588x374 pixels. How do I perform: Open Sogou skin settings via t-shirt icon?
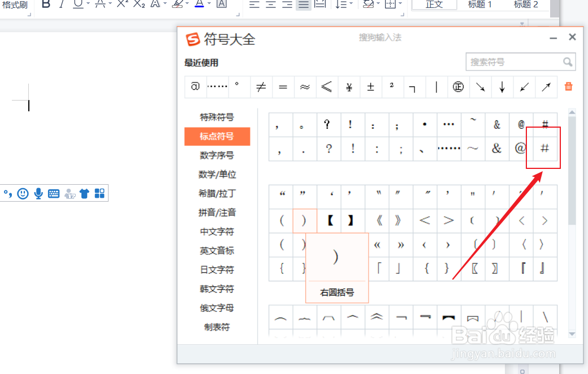pyautogui.click(x=84, y=193)
